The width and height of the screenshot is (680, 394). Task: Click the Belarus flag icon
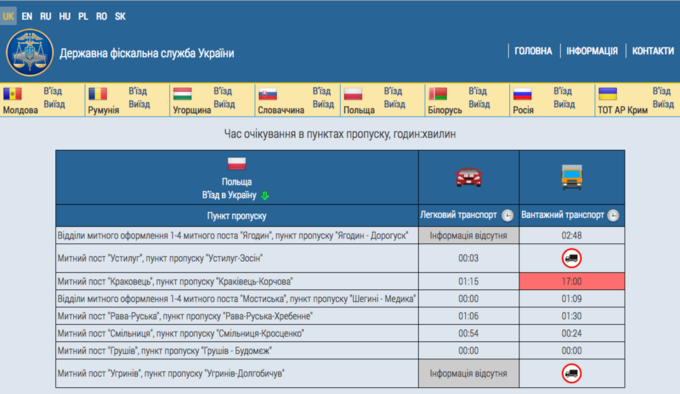click(x=438, y=94)
